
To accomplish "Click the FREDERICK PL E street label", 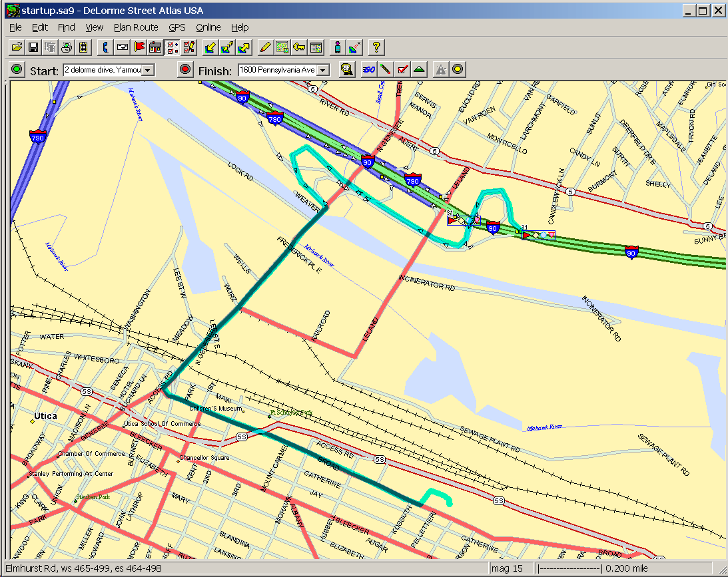I will tap(300, 254).
